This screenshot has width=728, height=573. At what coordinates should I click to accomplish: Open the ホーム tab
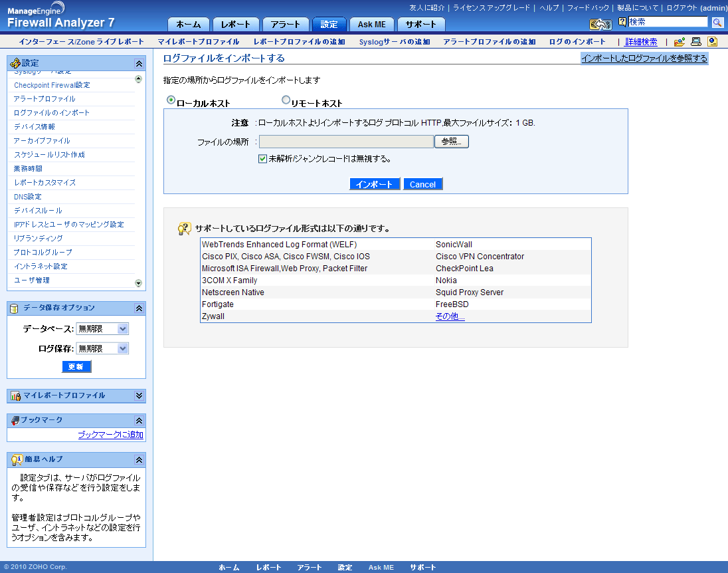click(189, 24)
